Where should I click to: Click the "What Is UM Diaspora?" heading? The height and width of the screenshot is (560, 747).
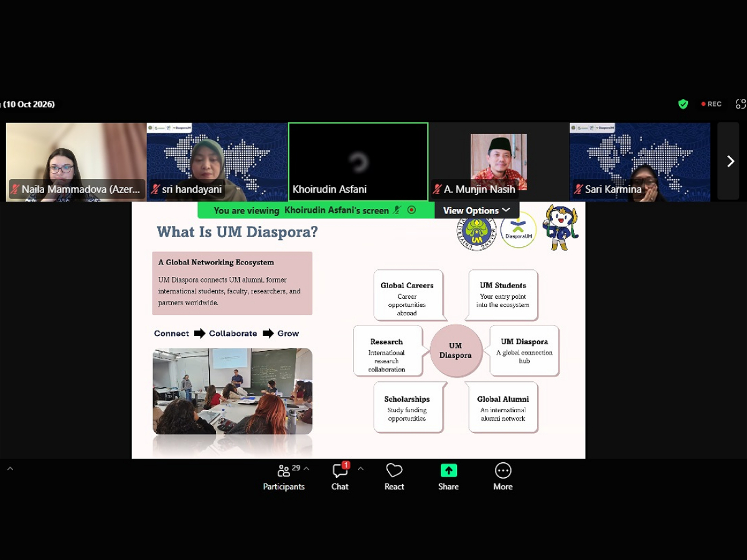(237, 232)
